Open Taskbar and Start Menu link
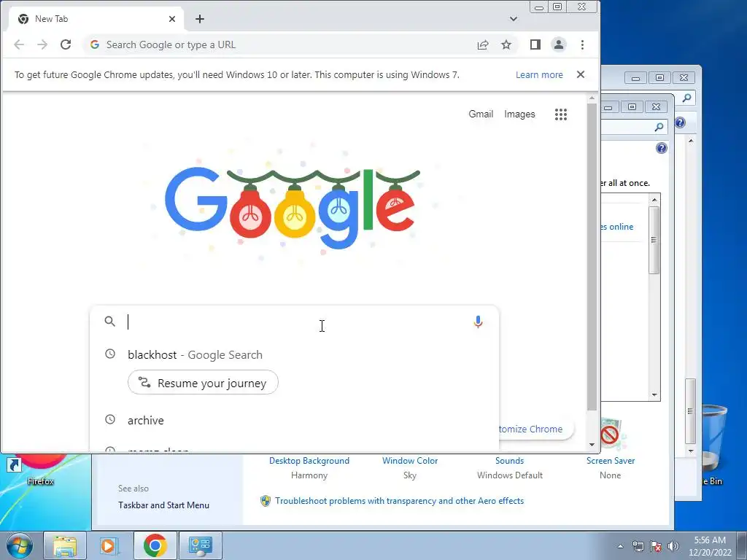Image resolution: width=747 pixels, height=560 pixels. pyautogui.click(x=163, y=505)
